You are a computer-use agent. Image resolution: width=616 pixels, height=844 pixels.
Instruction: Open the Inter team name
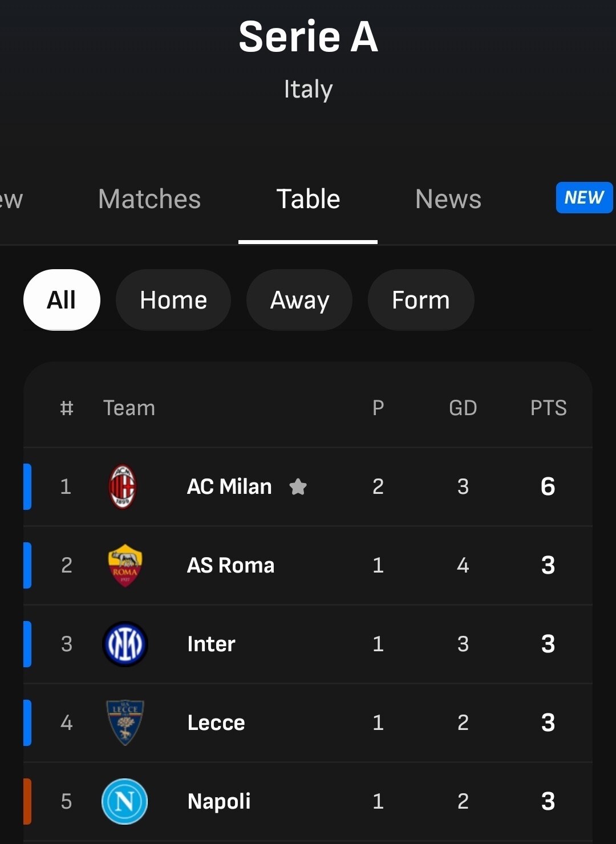211,644
